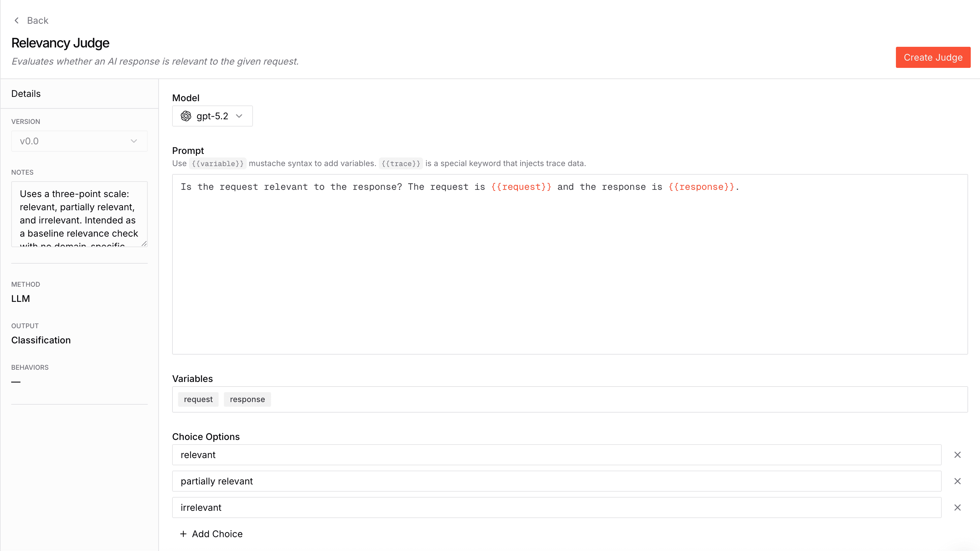
Task: Go back using the Back link
Action: point(38,20)
